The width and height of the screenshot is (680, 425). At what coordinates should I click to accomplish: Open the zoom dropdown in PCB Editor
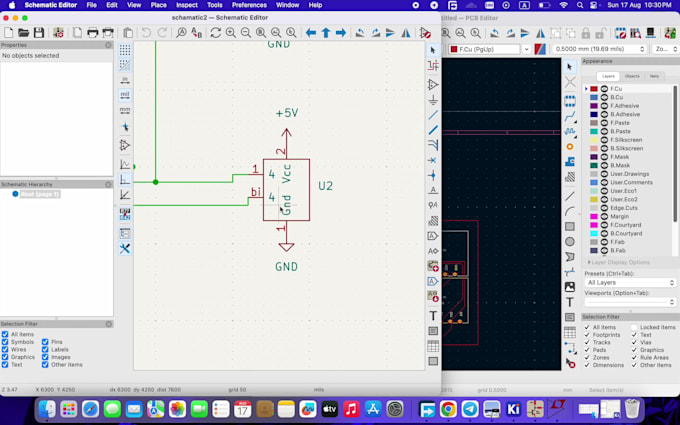coord(664,49)
